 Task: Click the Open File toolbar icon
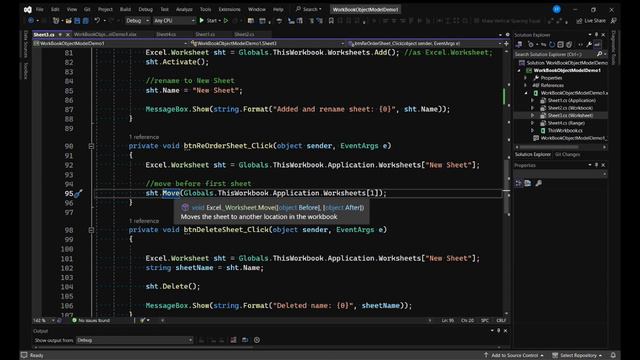pos(69,20)
